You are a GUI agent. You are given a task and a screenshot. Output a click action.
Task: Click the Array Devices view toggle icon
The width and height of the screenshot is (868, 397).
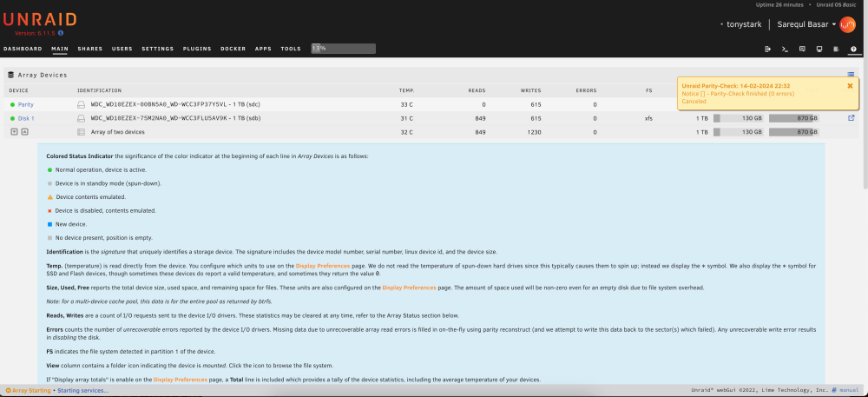[851, 75]
